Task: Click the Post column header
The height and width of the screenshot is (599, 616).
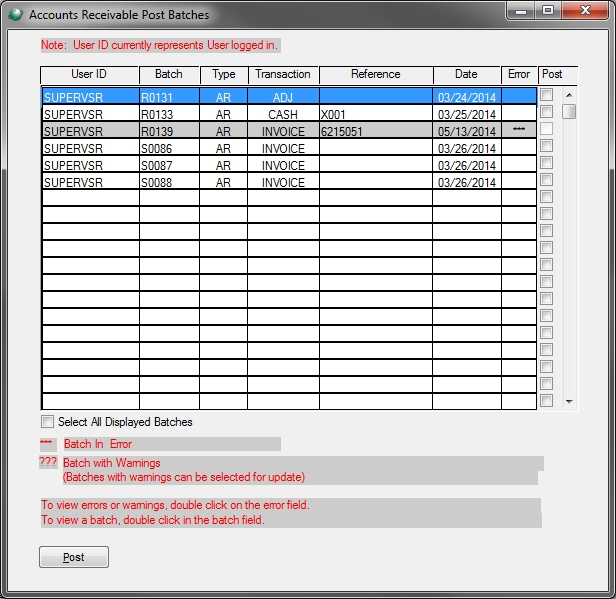Action: click(x=557, y=75)
